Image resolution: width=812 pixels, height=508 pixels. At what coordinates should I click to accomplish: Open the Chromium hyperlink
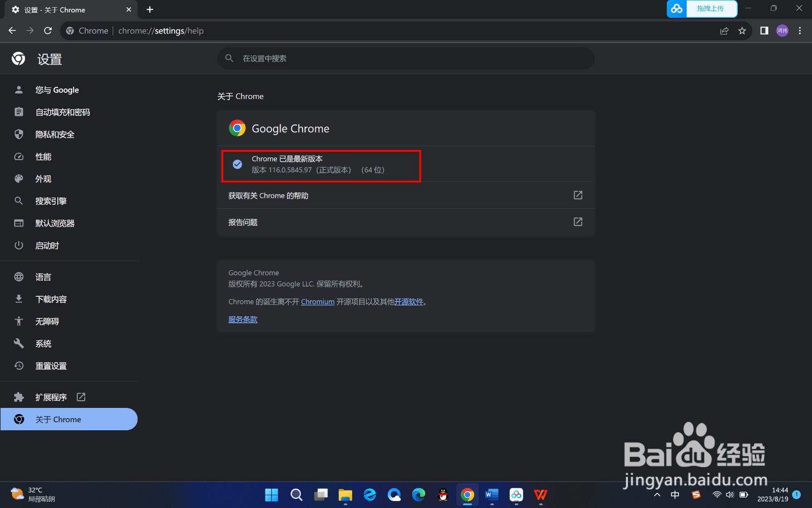pyautogui.click(x=318, y=302)
